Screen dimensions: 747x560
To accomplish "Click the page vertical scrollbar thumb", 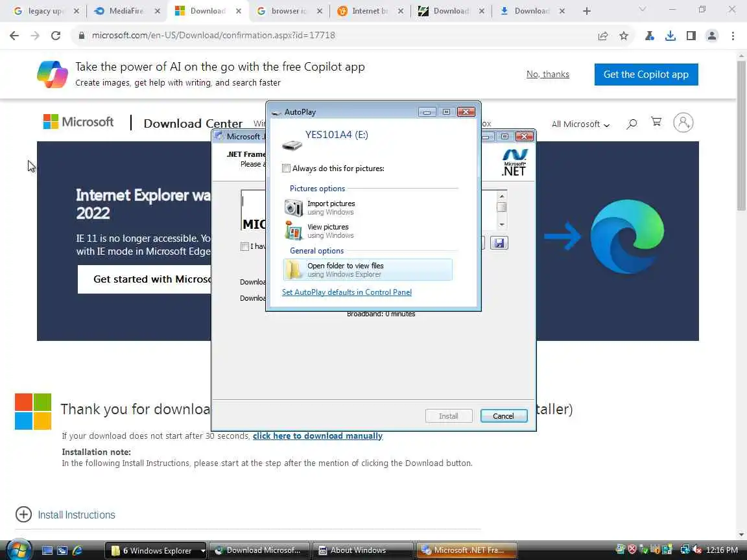I will pos(741,135).
